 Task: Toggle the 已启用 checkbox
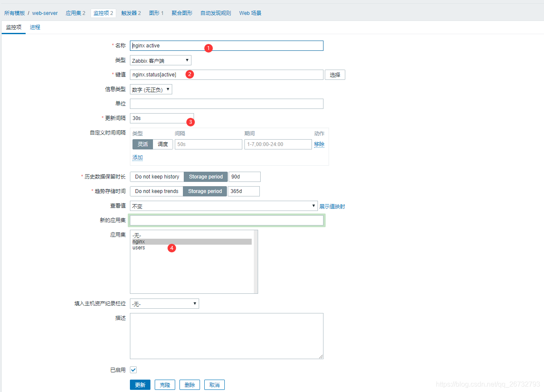pyautogui.click(x=133, y=370)
